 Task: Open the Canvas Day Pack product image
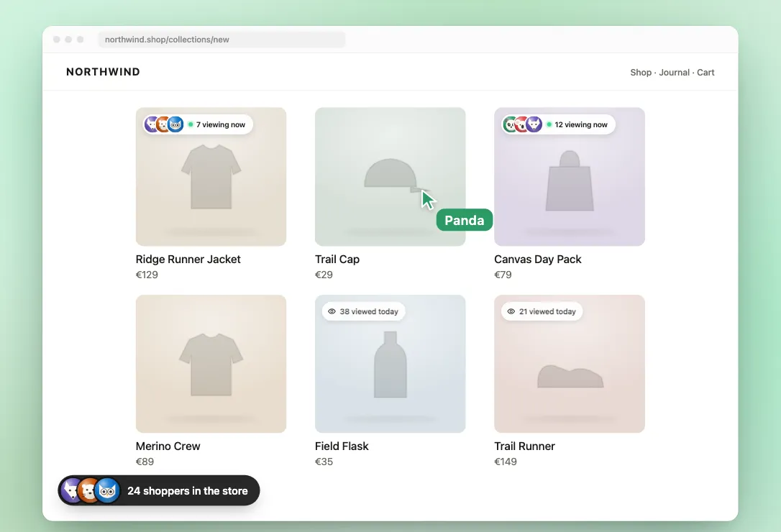(x=570, y=176)
